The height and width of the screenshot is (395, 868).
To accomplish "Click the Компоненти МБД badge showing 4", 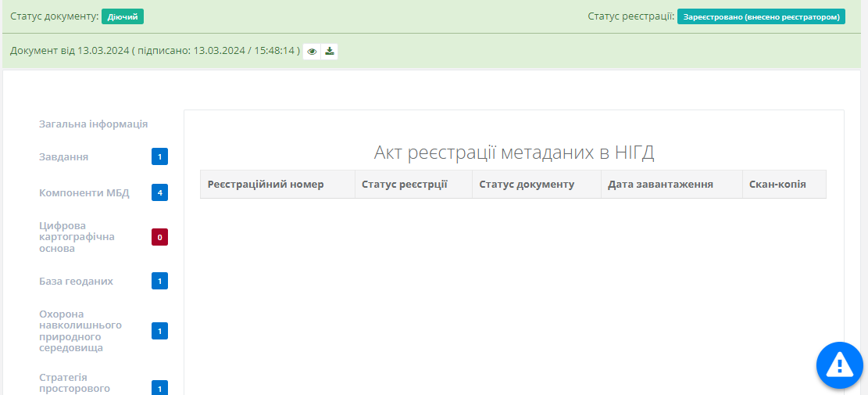I will pyautogui.click(x=159, y=192).
